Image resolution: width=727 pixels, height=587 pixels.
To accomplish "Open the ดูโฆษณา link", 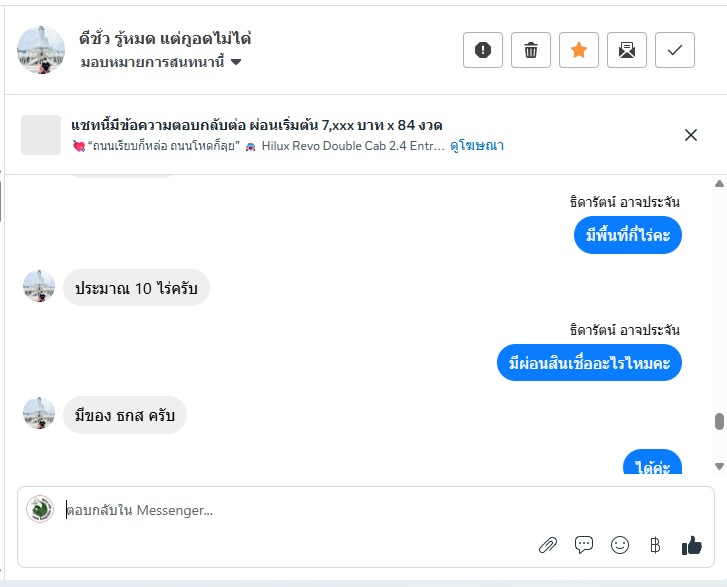I will (477, 146).
